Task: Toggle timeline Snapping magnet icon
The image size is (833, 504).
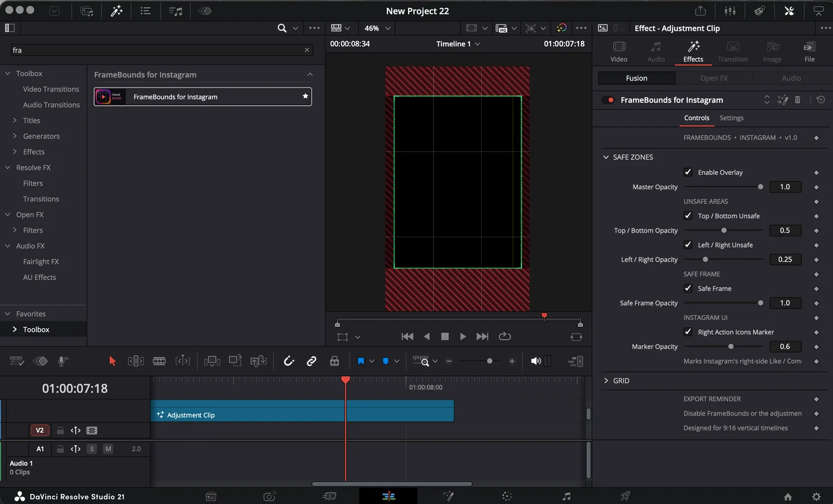Action: click(x=289, y=361)
